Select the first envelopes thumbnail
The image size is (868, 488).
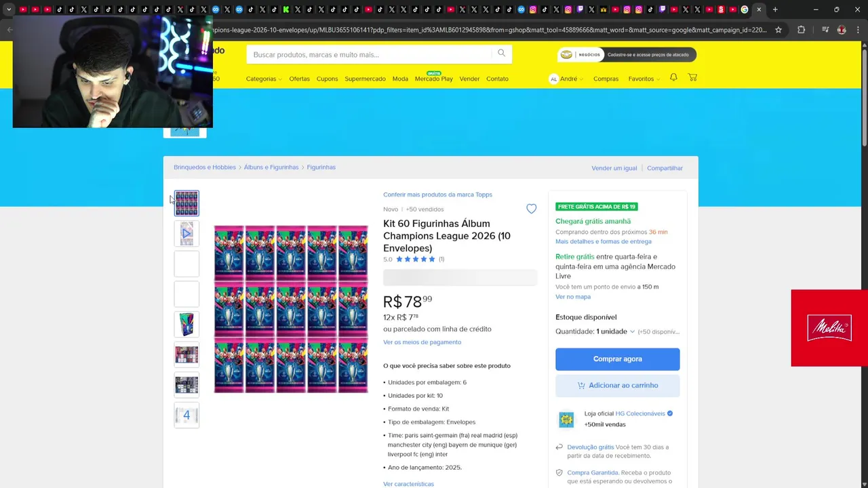click(x=186, y=203)
